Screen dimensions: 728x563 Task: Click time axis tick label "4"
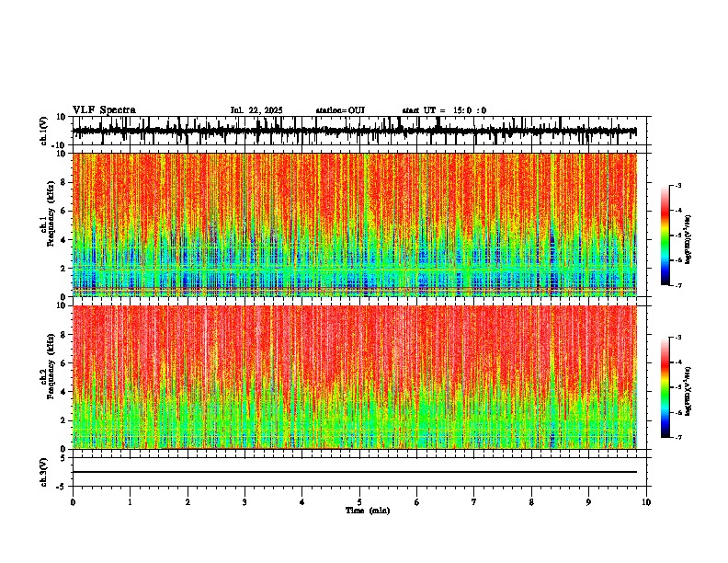coord(302,502)
